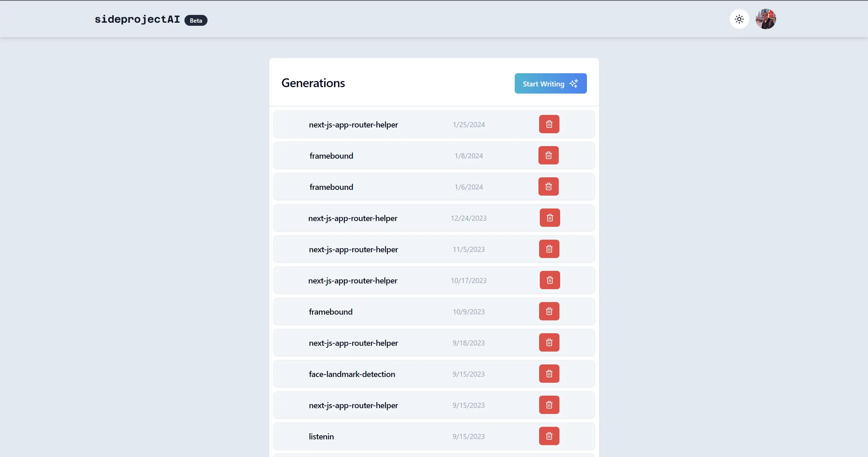This screenshot has height=457, width=868.
Task: Go home via sideprojectAI logo
Action: (137, 19)
